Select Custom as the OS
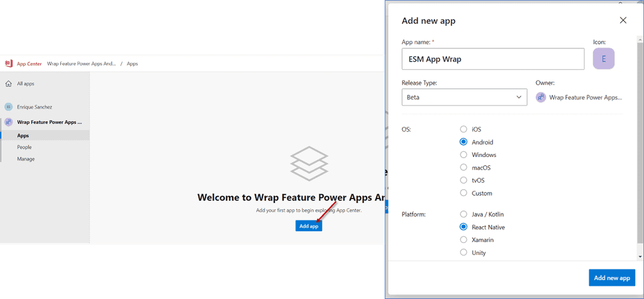 click(464, 193)
